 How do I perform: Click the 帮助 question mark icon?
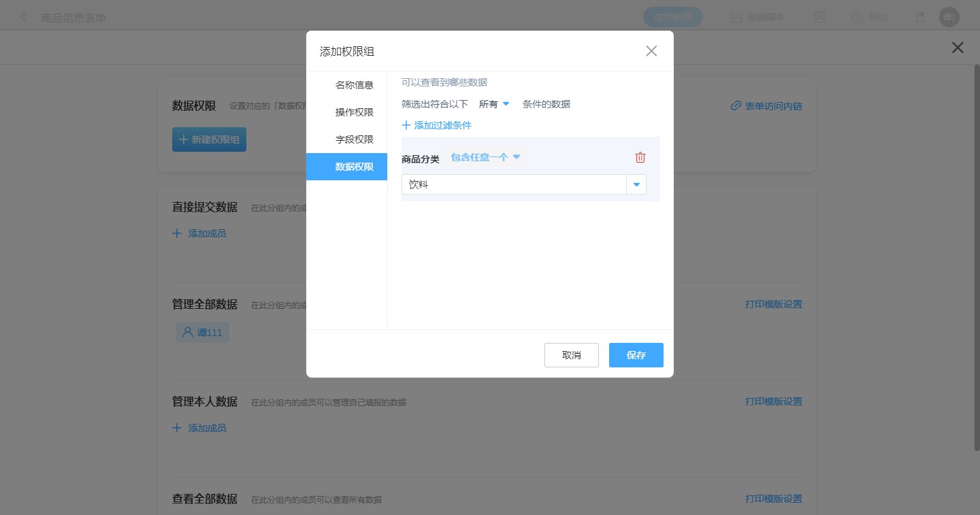point(857,18)
